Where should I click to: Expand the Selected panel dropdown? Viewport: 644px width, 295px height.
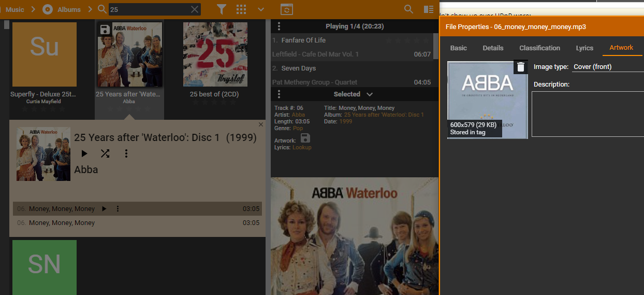pyautogui.click(x=370, y=94)
